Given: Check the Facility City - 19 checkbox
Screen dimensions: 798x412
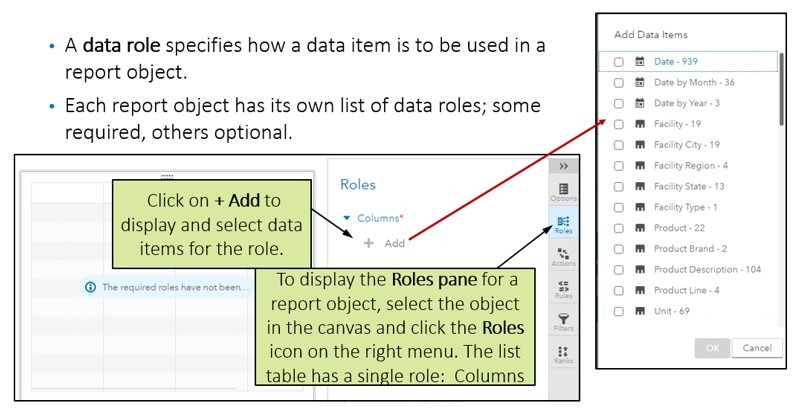Looking at the screenshot, I should pos(618,145).
